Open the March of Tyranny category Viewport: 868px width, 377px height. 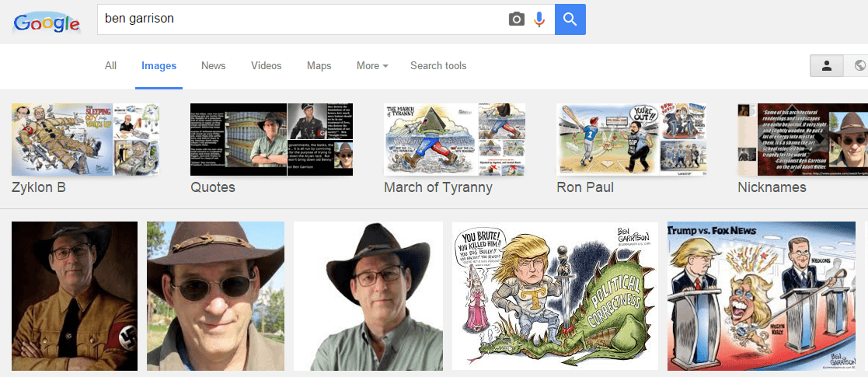[x=454, y=148]
